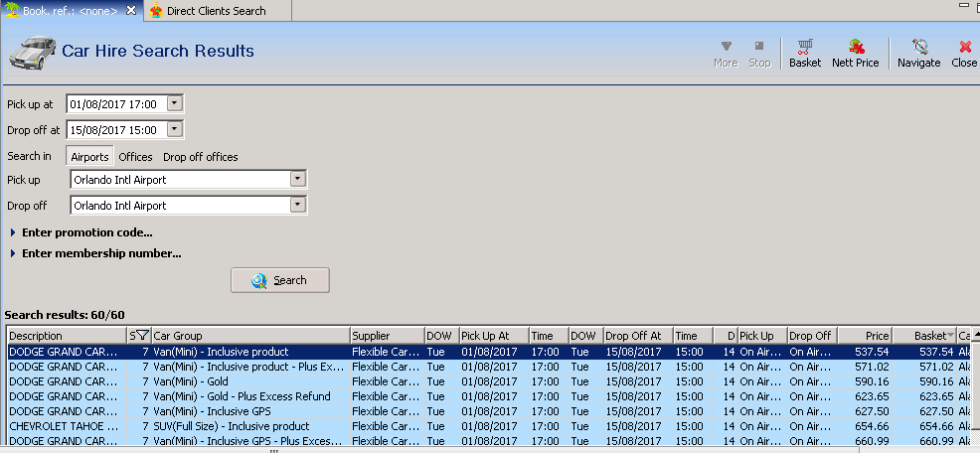Open the Pick up location dropdown
980x453 pixels.
(298, 180)
